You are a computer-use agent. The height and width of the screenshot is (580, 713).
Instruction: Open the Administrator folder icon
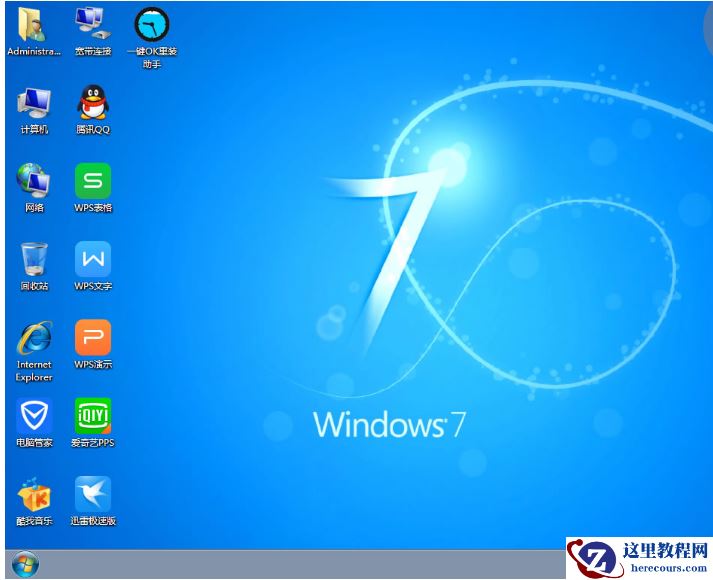(x=31, y=24)
